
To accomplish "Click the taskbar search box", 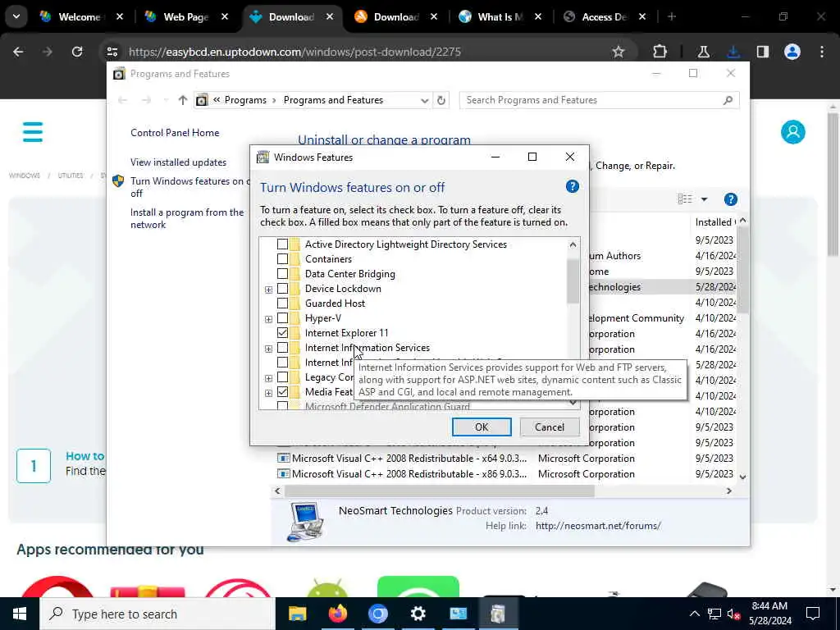I will [x=157, y=614].
